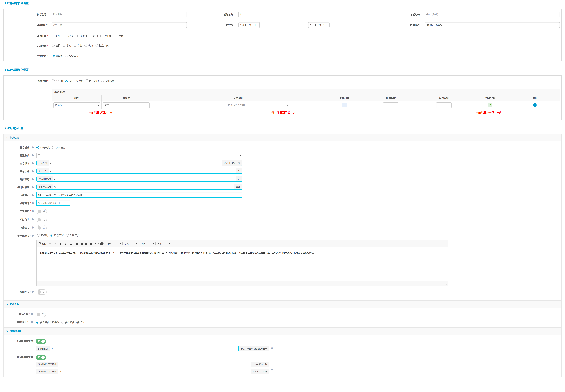The height and width of the screenshot is (392, 565).
Task: Select the 逐题模式 radio option
Action: (53, 148)
